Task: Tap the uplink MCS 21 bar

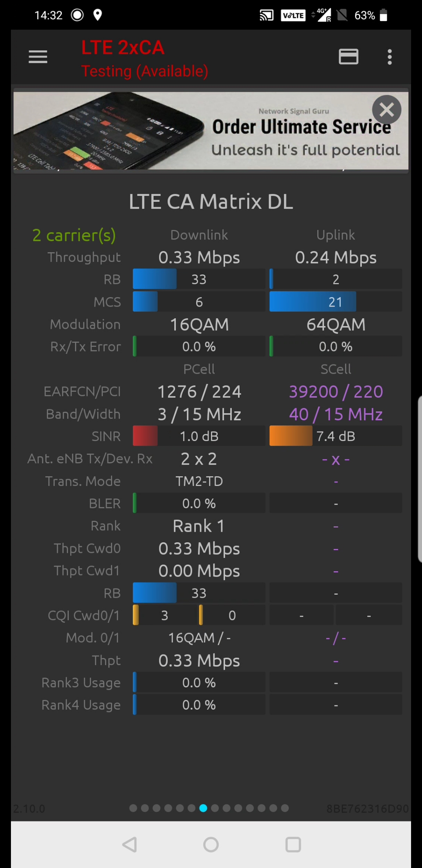Action: (335, 302)
